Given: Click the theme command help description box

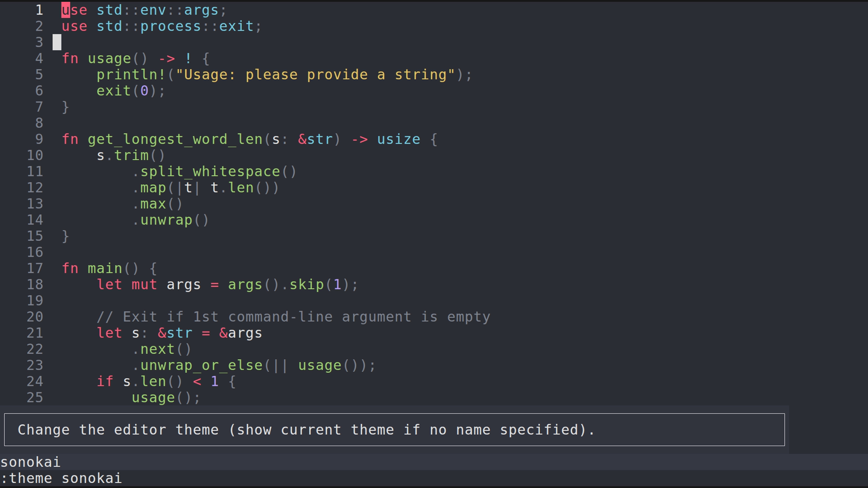Looking at the screenshot, I should pyautogui.click(x=394, y=429).
